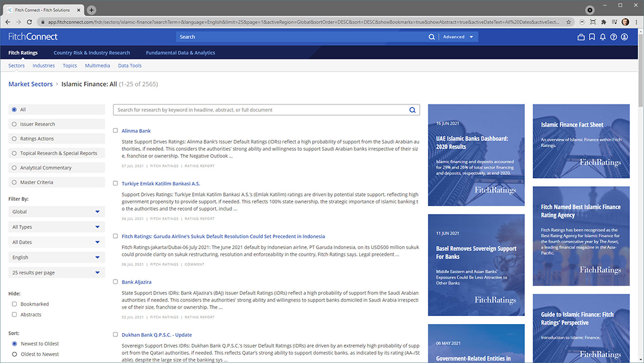Select Ratings Actions filter
This screenshot has height=363, width=644.
click(14, 139)
